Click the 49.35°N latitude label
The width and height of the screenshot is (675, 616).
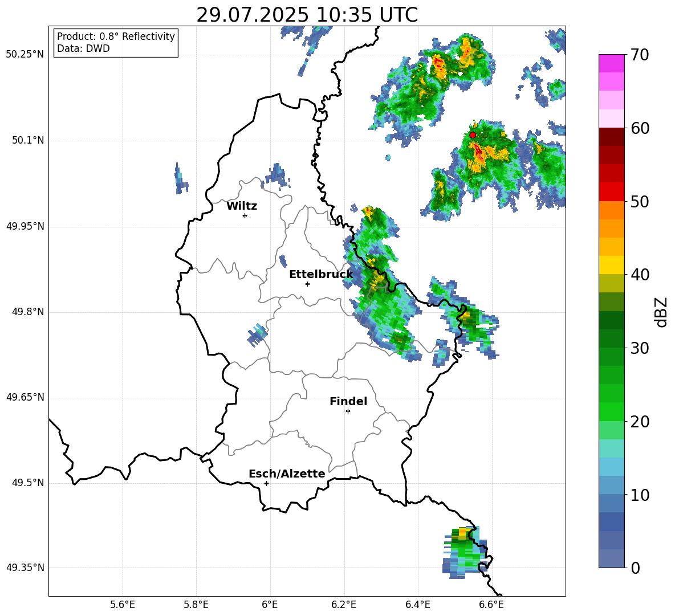(25, 568)
